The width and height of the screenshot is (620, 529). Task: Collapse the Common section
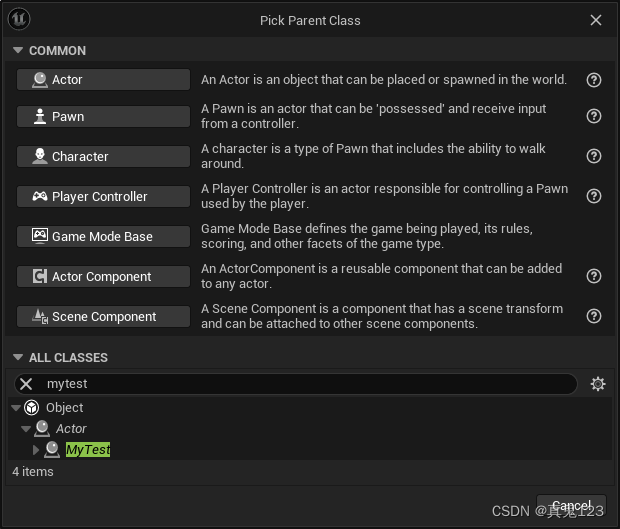click(17, 51)
